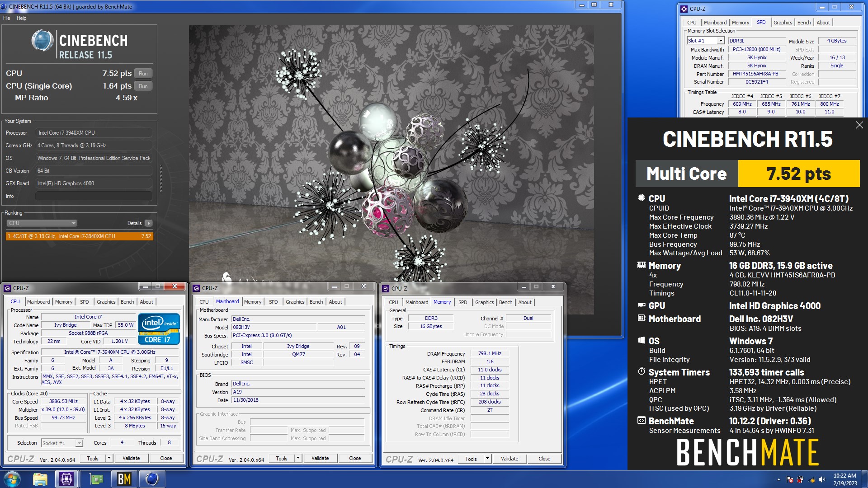The width and height of the screenshot is (868, 488).
Task: Open the network status tray icon
Action: [811, 479]
